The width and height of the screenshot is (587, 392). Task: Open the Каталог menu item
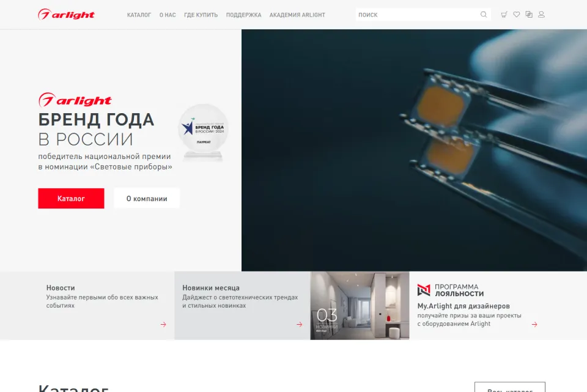(x=139, y=15)
